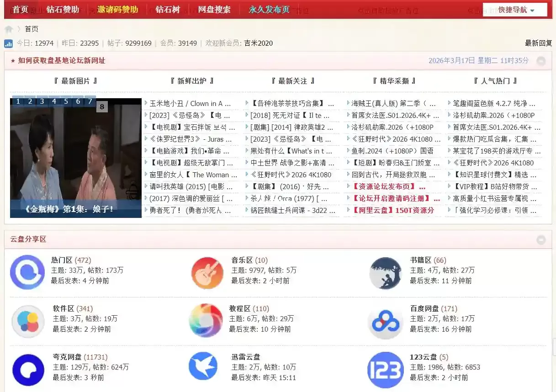556x392 pixels.
Task: Open the 迅雷云盘 bird icon
Action: 203,366
